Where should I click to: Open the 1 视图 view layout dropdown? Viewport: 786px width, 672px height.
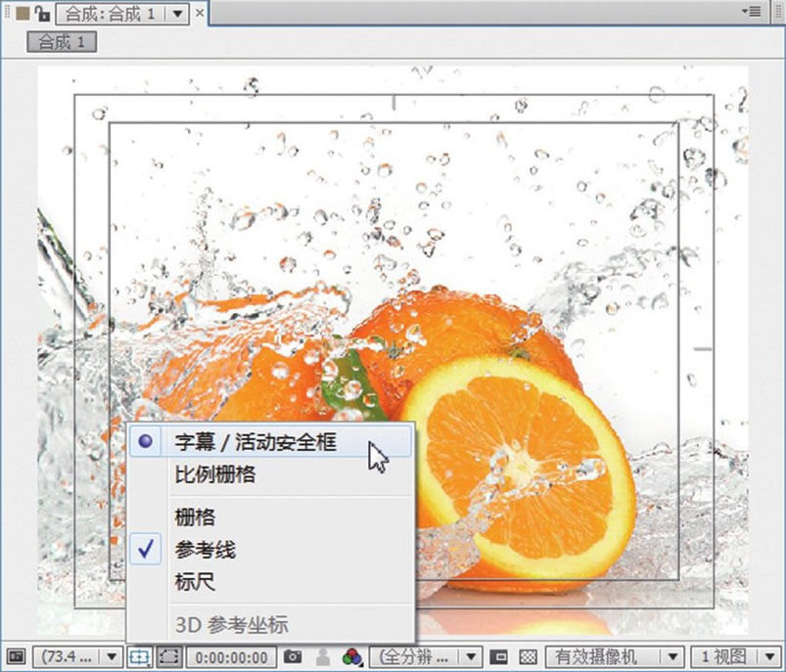point(736,657)
